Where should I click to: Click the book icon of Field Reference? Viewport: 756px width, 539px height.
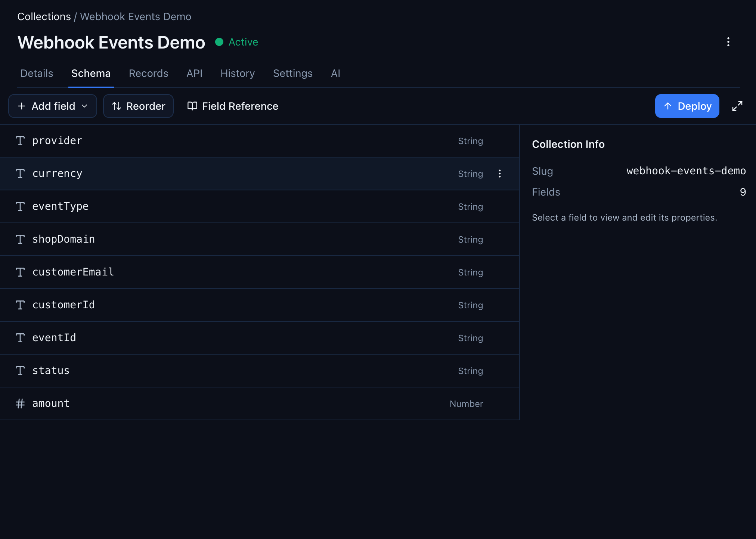pyautogui.click(x=192, y=106)
